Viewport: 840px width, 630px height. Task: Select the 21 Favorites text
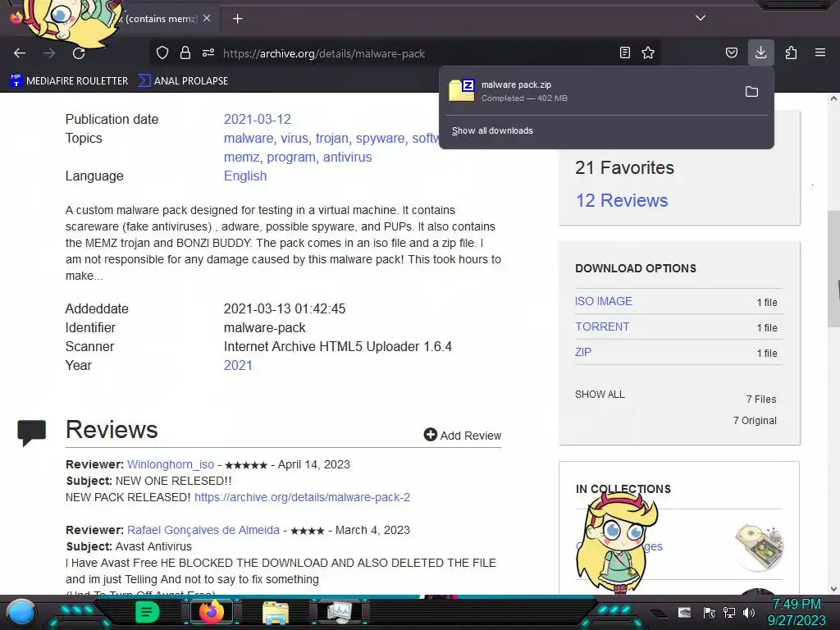point(624,167)
